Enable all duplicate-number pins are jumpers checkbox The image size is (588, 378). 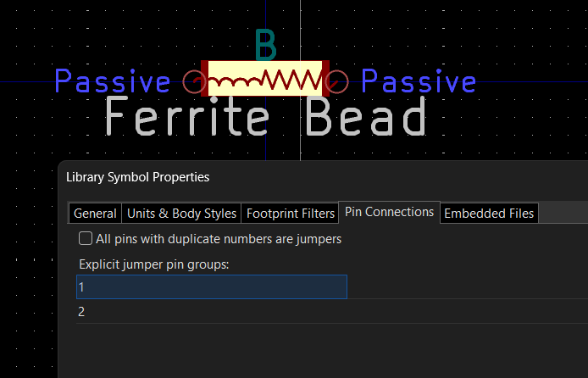coord(86,238)
